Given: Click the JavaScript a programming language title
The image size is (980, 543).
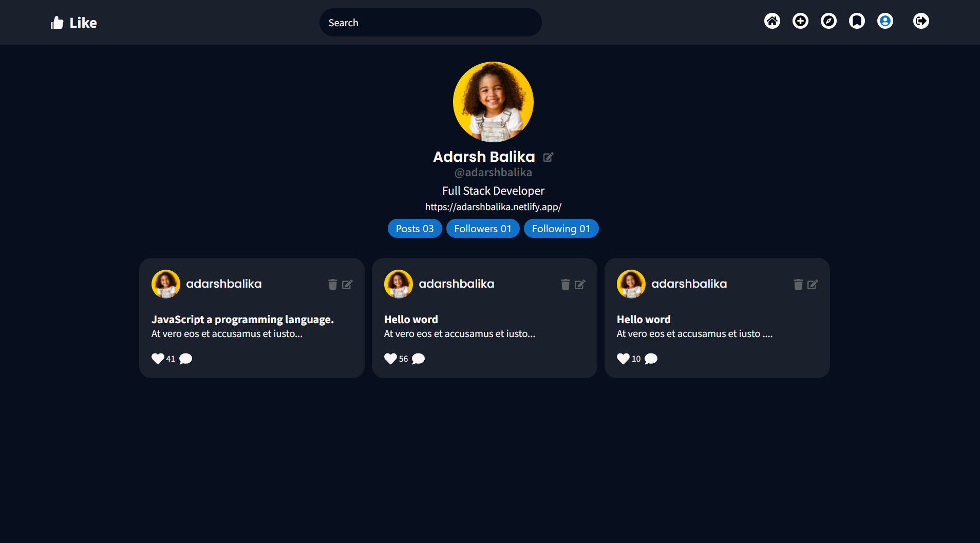Looking at the screenshot, I should click(x=242, y=320).
